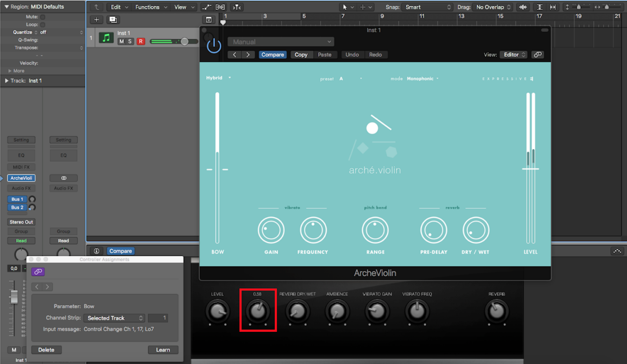Screen dimensions: 627x364
Task: Mute the Inst 1 track header
Action: [x=121, y=41]
